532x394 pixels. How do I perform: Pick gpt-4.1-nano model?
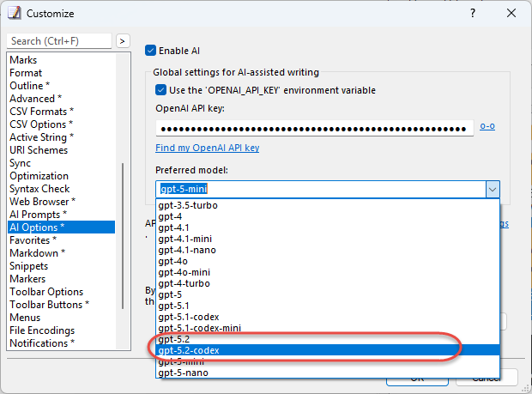click(328, 250)
